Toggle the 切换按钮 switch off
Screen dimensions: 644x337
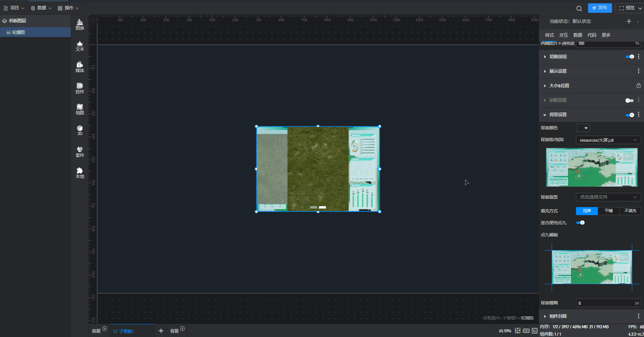click(630, 57)
